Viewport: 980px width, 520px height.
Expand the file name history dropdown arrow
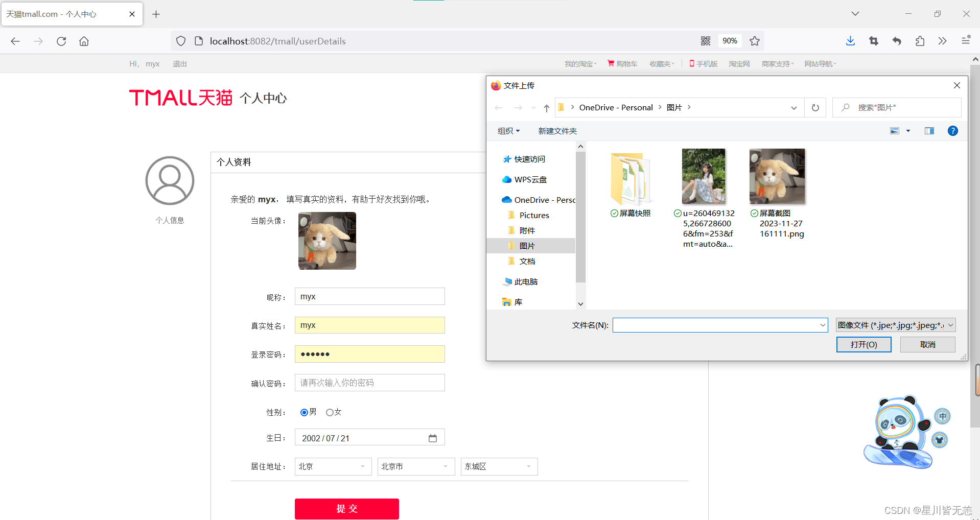pyautogui.click(x=823, y=325)
